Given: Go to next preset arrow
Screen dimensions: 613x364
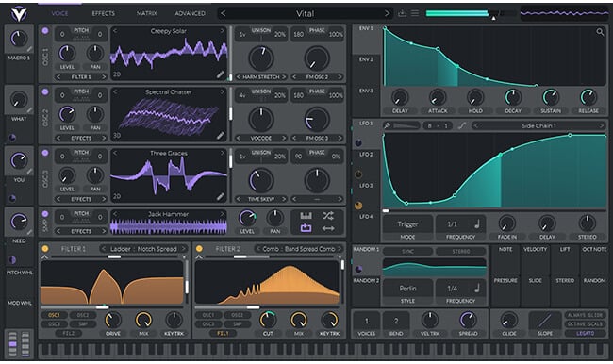Looking at the screenshot, I should click(387, 13).
